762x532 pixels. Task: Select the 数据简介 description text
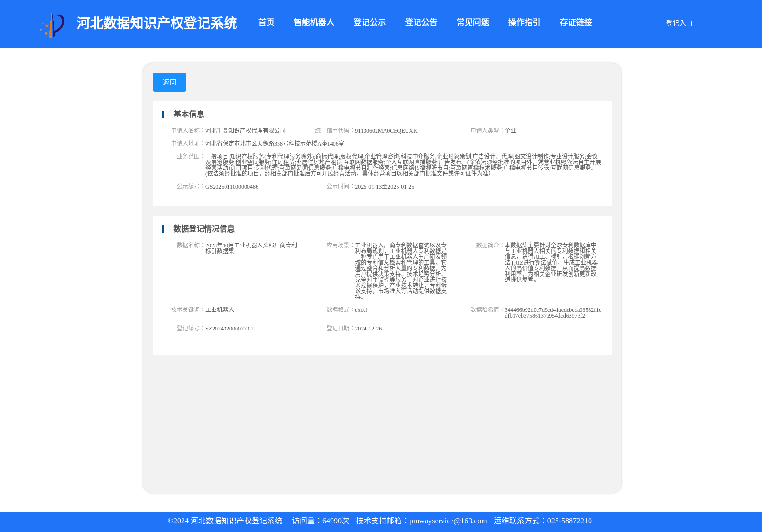[551, 262]
